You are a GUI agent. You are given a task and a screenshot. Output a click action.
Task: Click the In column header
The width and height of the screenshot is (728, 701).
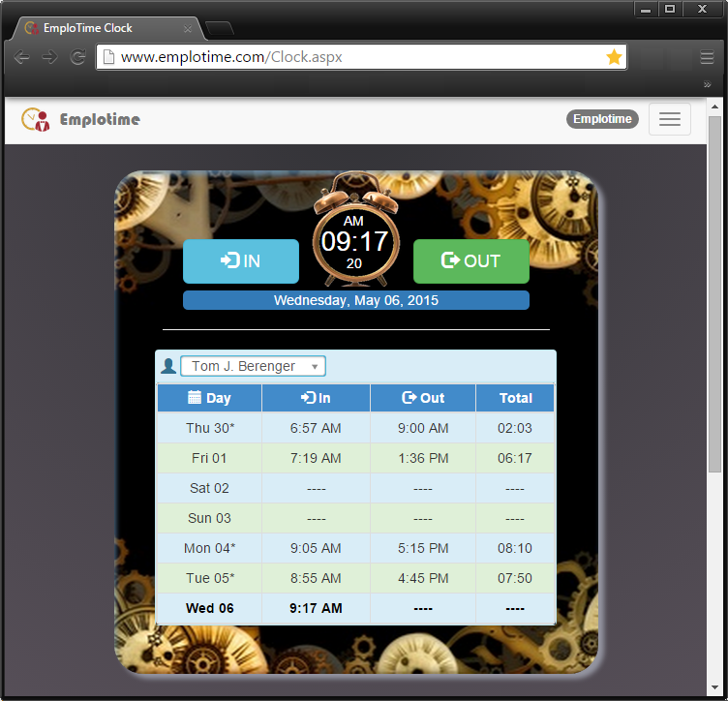coord(316,398)
